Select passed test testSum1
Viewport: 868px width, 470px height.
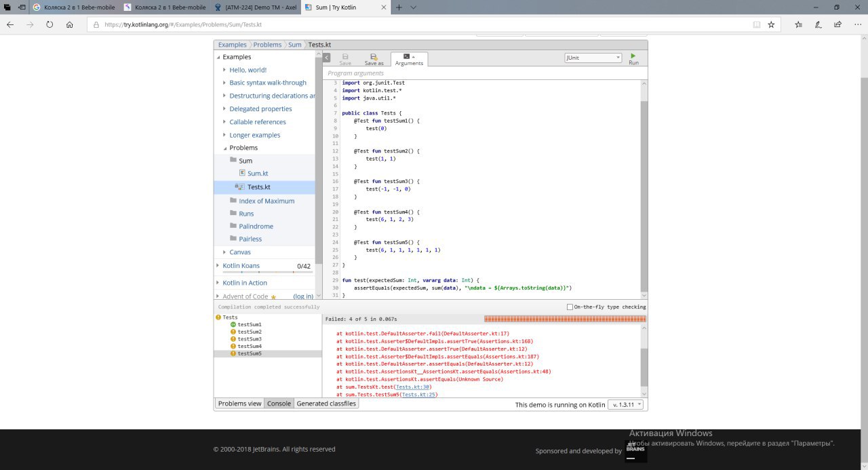point(249,325)
